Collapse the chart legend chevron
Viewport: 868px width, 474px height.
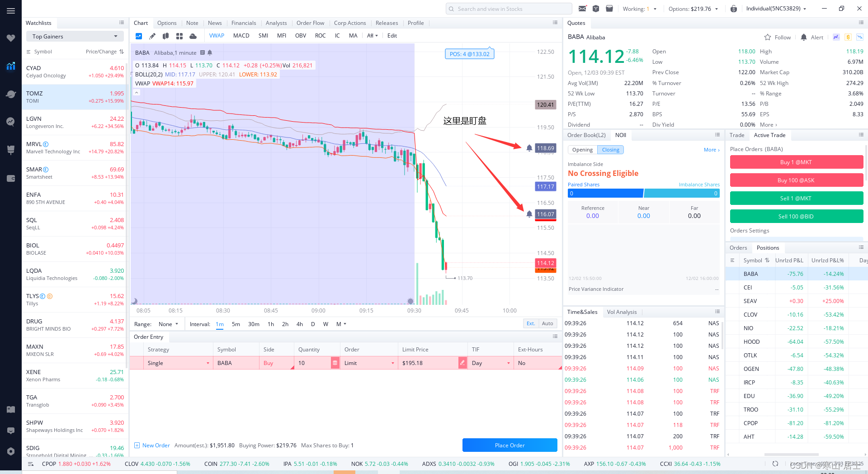(x=137, y=92)
